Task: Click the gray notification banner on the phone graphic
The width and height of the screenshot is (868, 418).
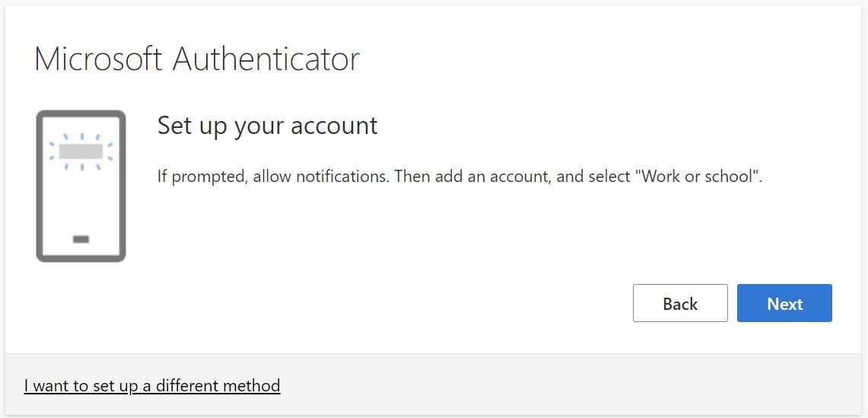Action: pyautogui.click(x=81, y=151)
